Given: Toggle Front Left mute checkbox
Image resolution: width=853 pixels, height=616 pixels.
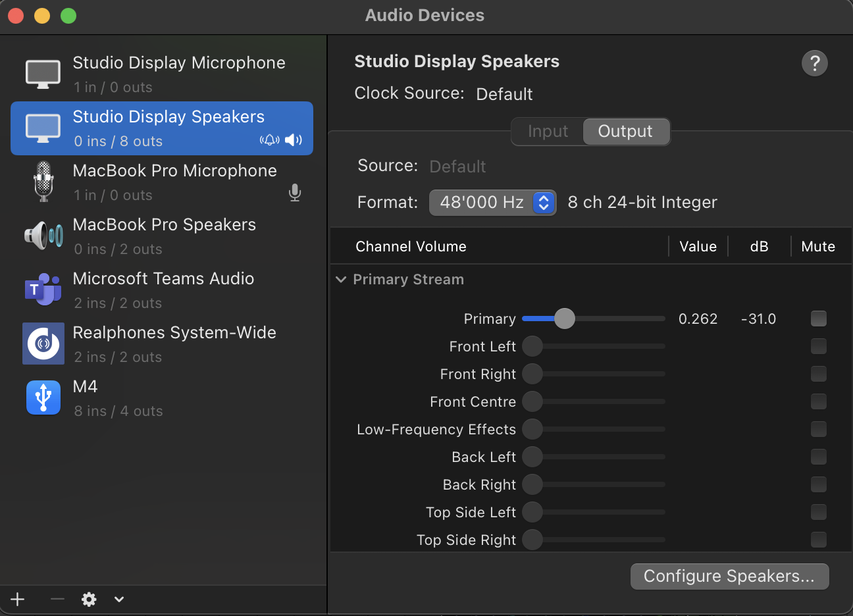Looking at the screenshot, I should point(819,346).
